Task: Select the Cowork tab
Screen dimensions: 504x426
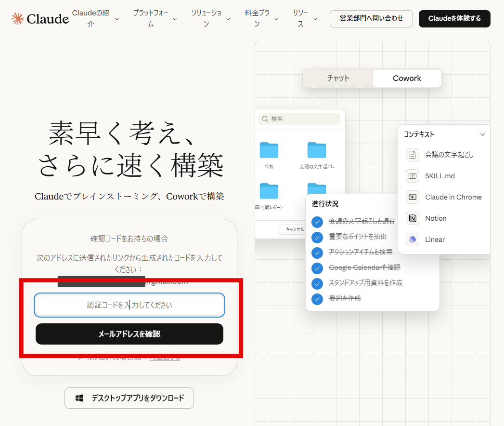Action: (x=407, y=78)
